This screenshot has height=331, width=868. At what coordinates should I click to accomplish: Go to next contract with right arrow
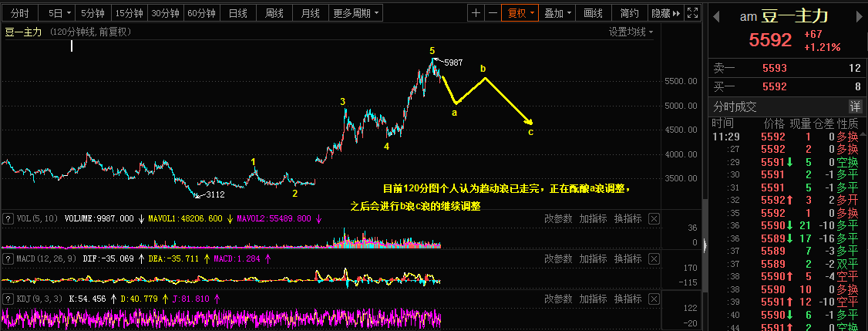tap(861, 17)
